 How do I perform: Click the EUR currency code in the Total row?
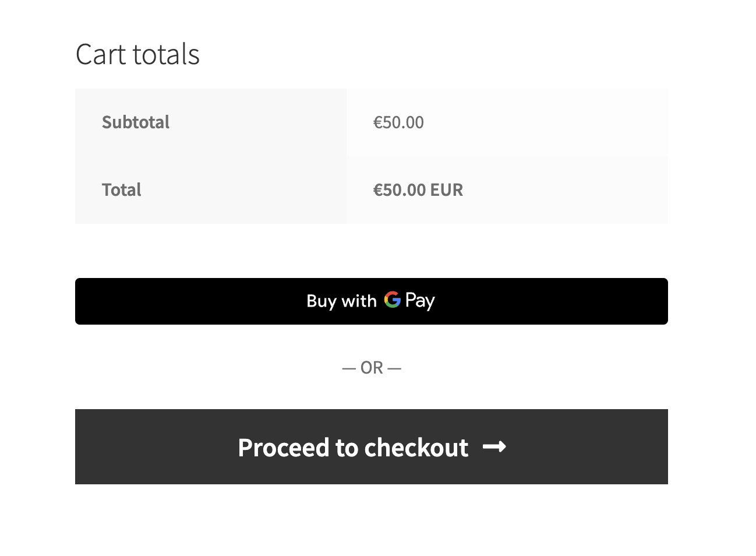447,190
